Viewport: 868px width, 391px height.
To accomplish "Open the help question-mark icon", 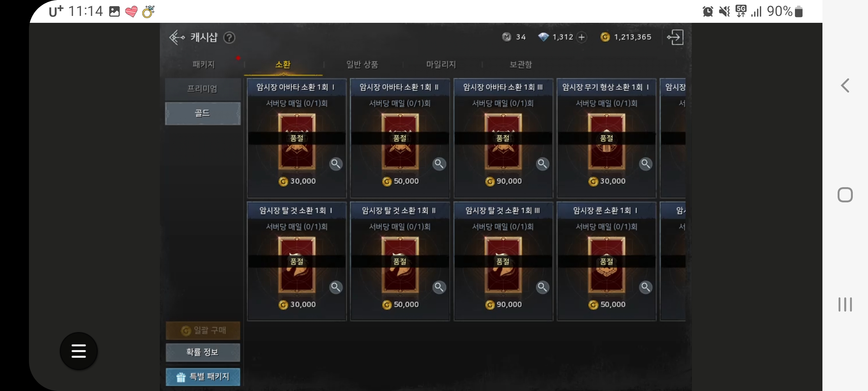I will point(229,37).
